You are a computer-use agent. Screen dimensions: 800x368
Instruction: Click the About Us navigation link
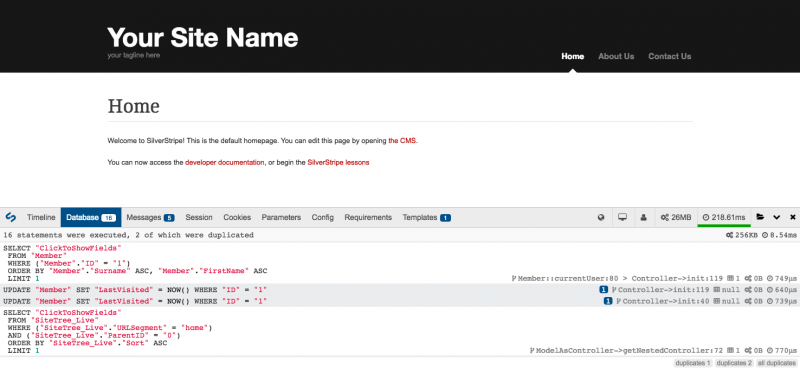coord(616,56)
